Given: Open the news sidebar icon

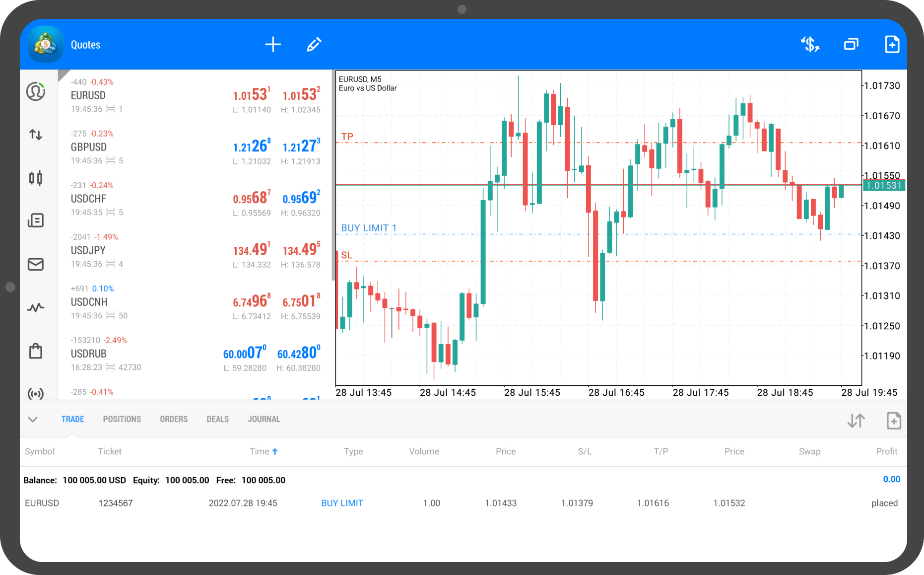Looking at the screenshot, I should 36,220.
